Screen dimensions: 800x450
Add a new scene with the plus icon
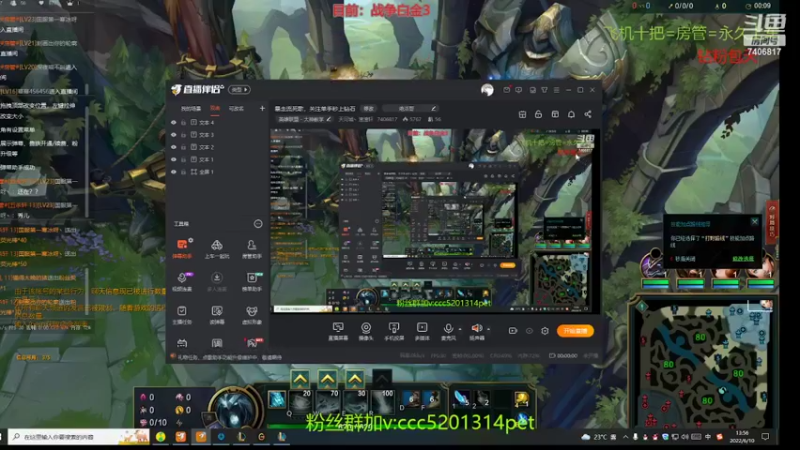[262, 108]
